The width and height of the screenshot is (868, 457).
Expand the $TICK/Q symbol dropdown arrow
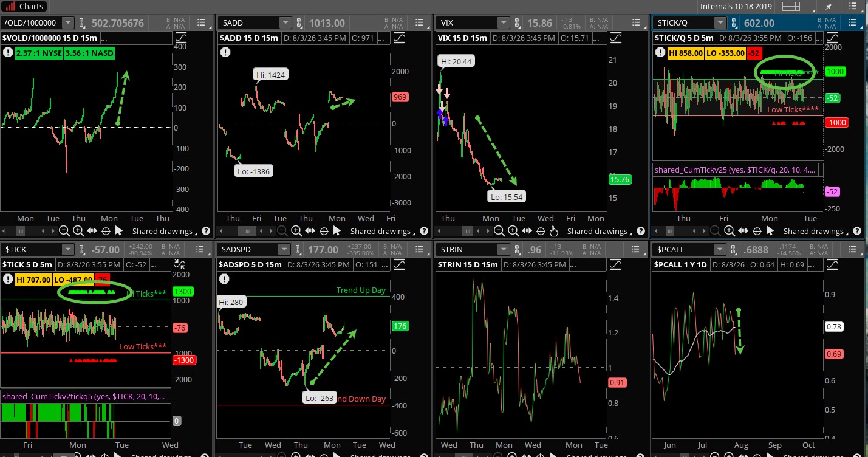coord(720,23)
